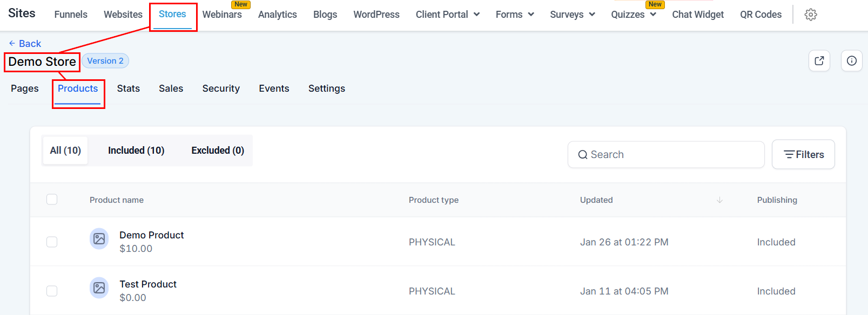Click the Product type column header

coord(434,200)
